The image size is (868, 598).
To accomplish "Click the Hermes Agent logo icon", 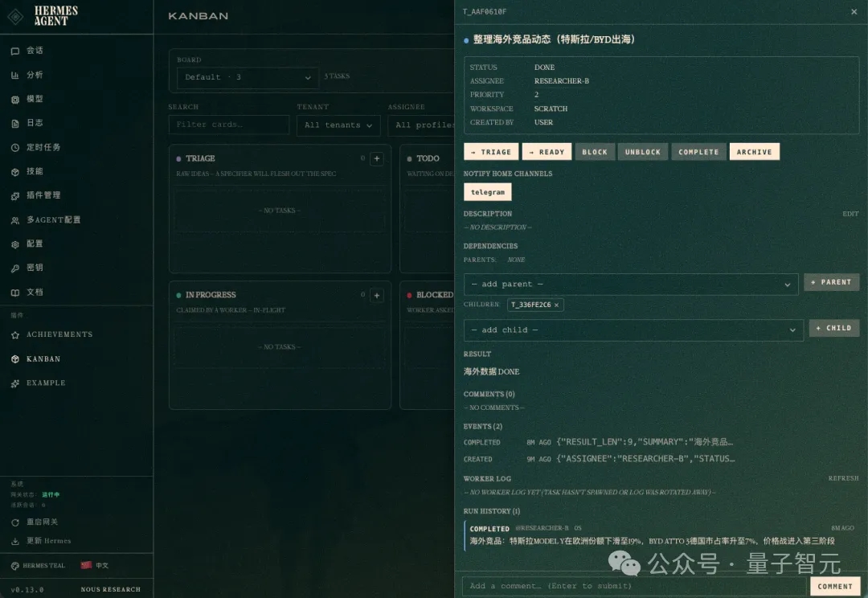I will click(x=16, y=17).
